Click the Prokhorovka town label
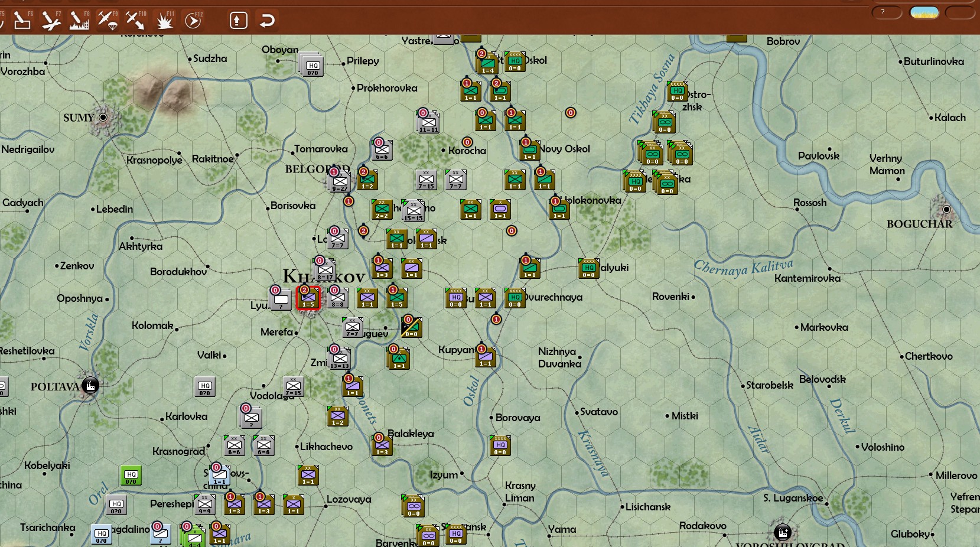 (387, 88)
